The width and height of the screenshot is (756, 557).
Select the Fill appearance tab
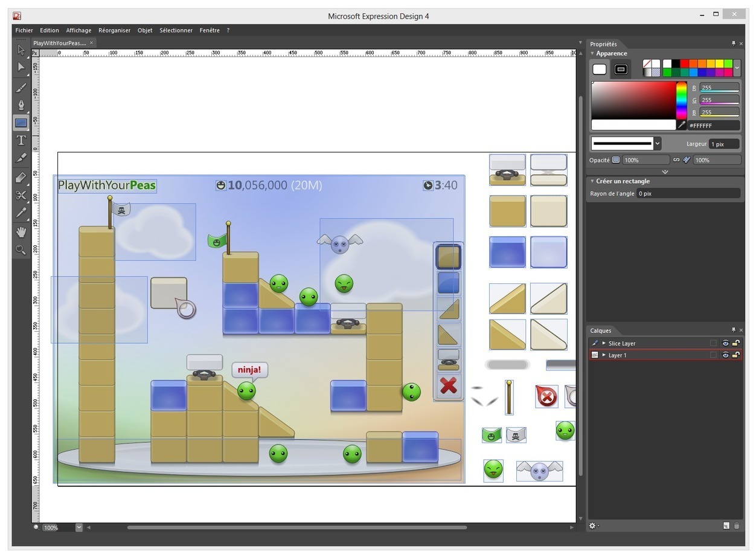[x=600, y=69]
